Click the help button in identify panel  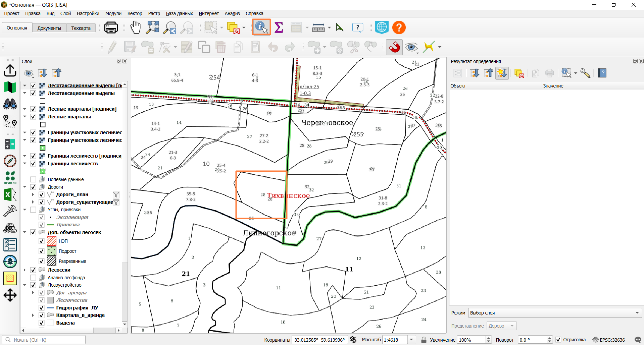[602, 73]
